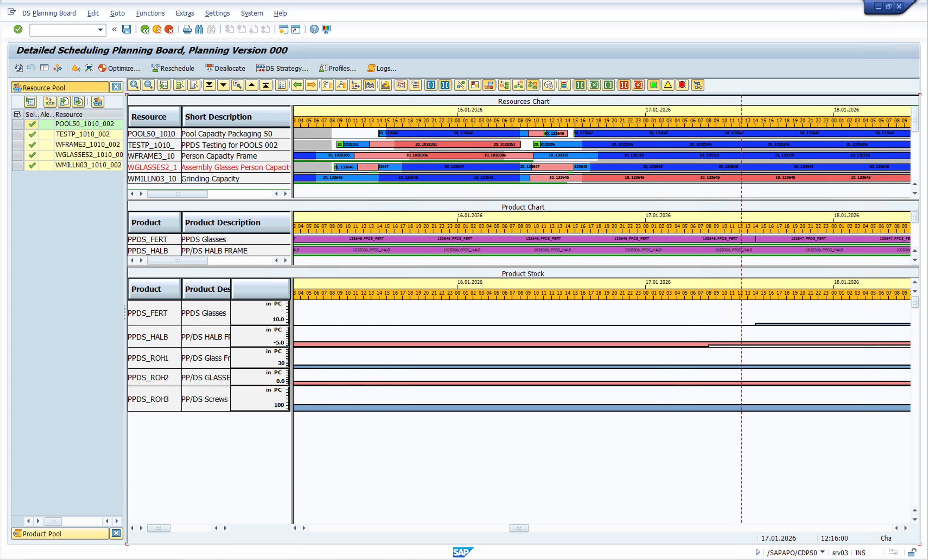Click the red circle alert icon
The height and width of the screenshot is (560, 928).
click(x=682, y=85)
